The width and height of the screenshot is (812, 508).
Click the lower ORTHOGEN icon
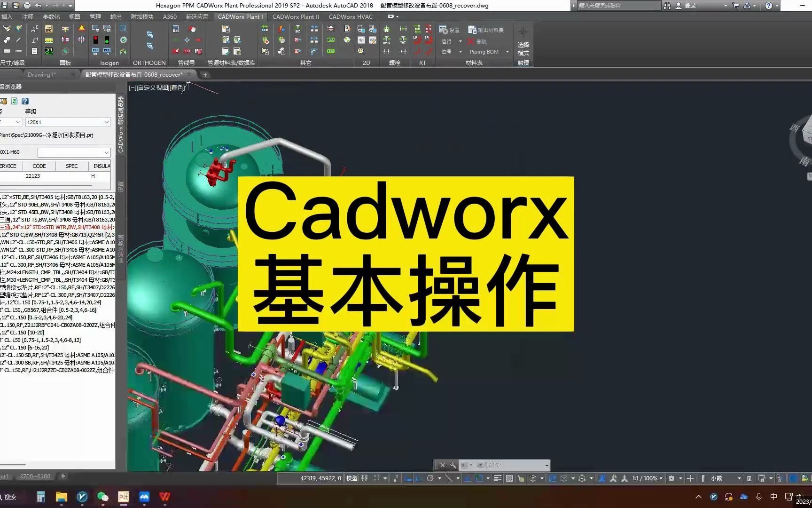(150, 46)
